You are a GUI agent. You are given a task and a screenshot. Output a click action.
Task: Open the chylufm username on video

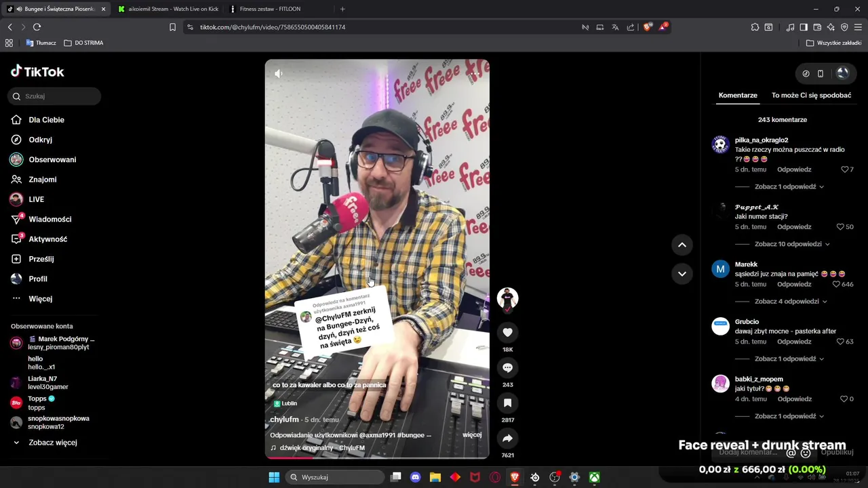[285, 420]
